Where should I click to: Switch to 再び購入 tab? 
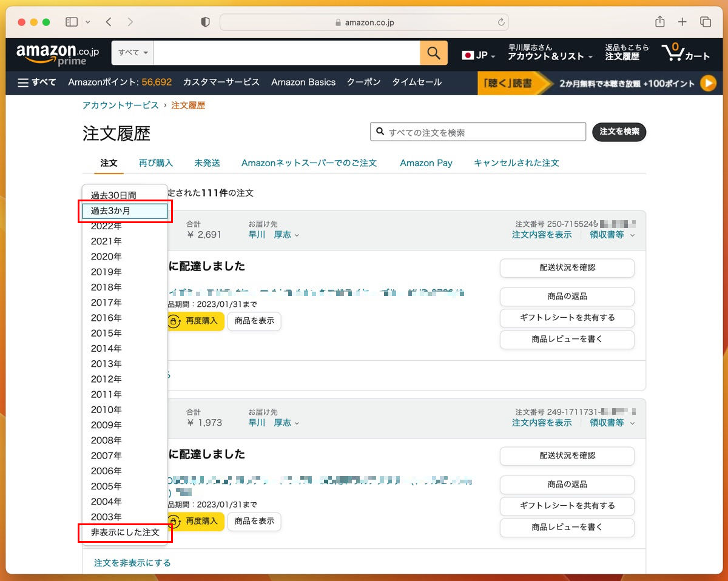[156, 163]
